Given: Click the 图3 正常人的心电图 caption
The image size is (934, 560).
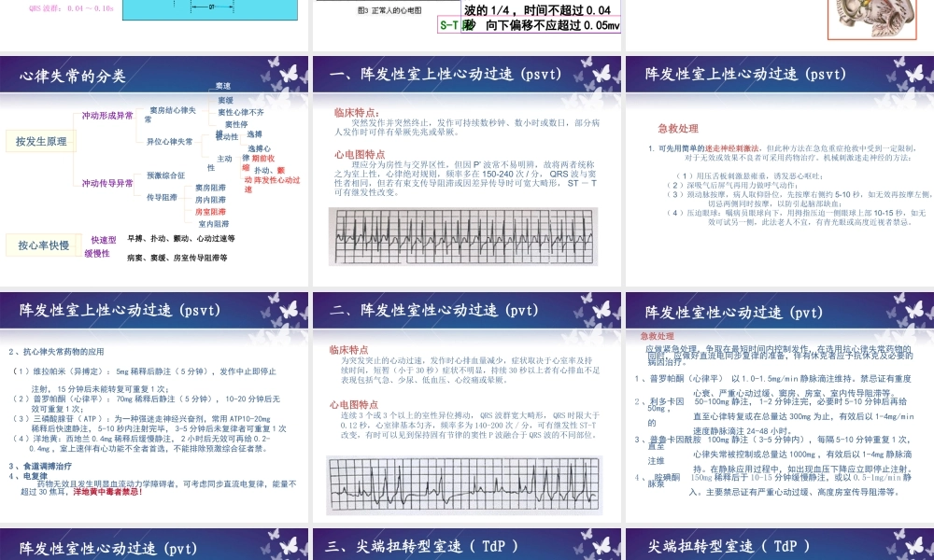Looking at the screenshot, I should pos(389,10).
